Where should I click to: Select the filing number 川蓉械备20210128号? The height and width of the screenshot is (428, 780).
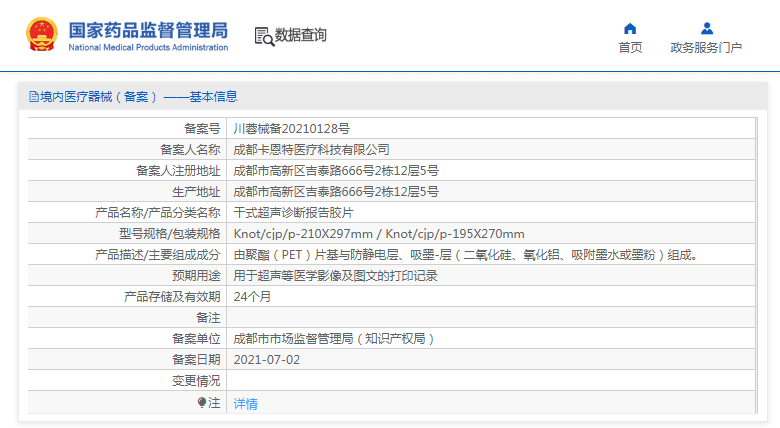(292, 129)
